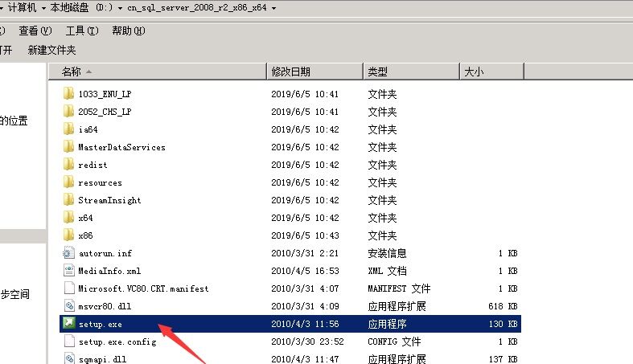Click the 新建文件夹 toolbar button
This screenshot has width=633, height=364.
(51, 50)
